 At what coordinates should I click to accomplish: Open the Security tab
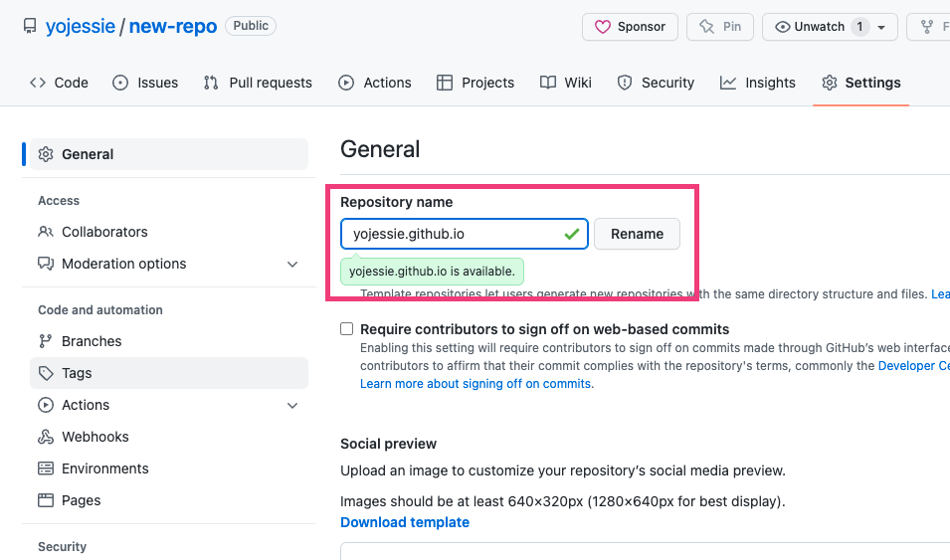click(x=656, y=83)
